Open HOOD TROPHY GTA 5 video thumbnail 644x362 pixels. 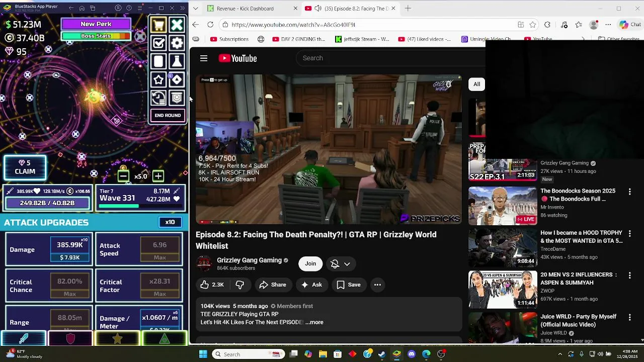pyautogui.click(x=503, y=247)
